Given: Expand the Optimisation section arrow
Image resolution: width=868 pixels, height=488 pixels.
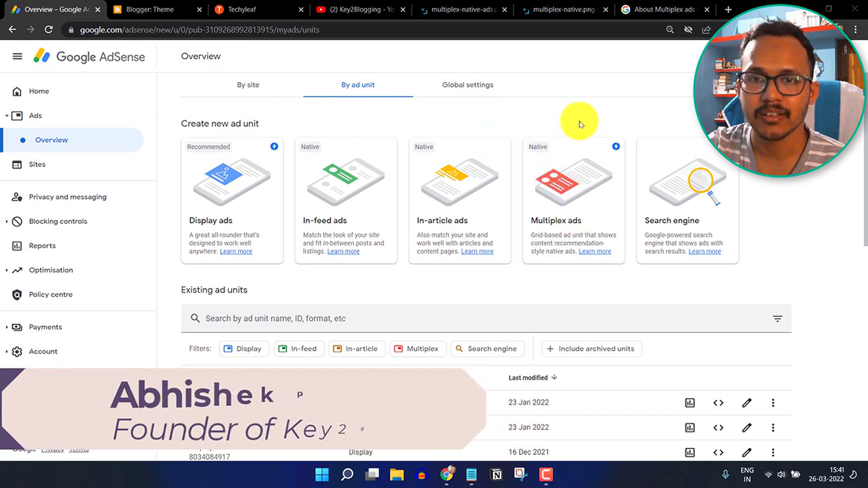Looking at the screenshot, I should click(x=7, y=270).
